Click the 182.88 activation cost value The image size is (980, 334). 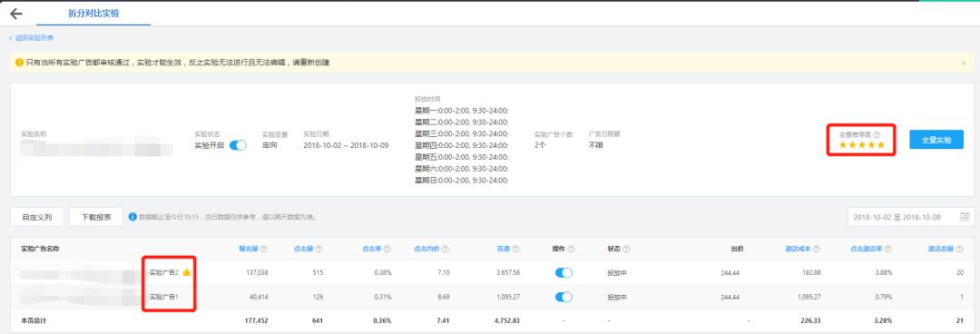(810, 272)
